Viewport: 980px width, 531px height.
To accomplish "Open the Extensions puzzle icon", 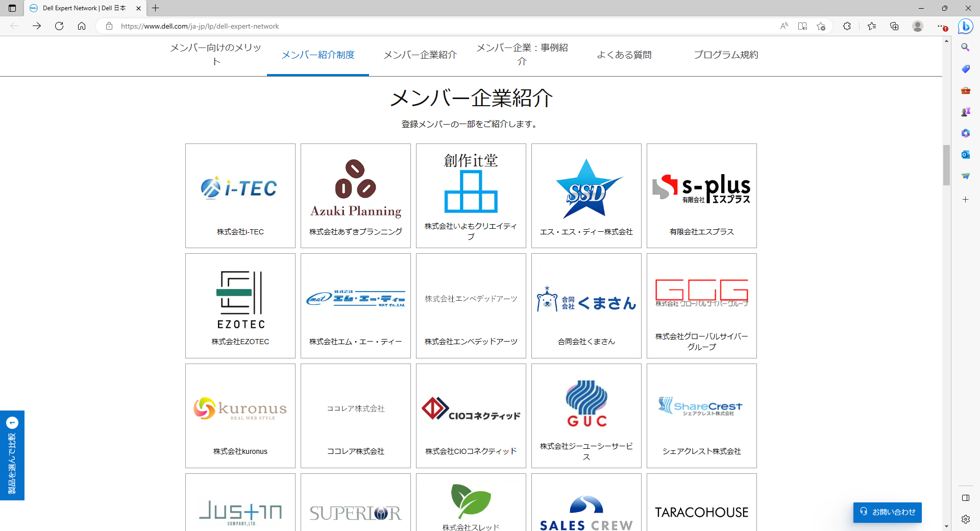I will (847, 26).
